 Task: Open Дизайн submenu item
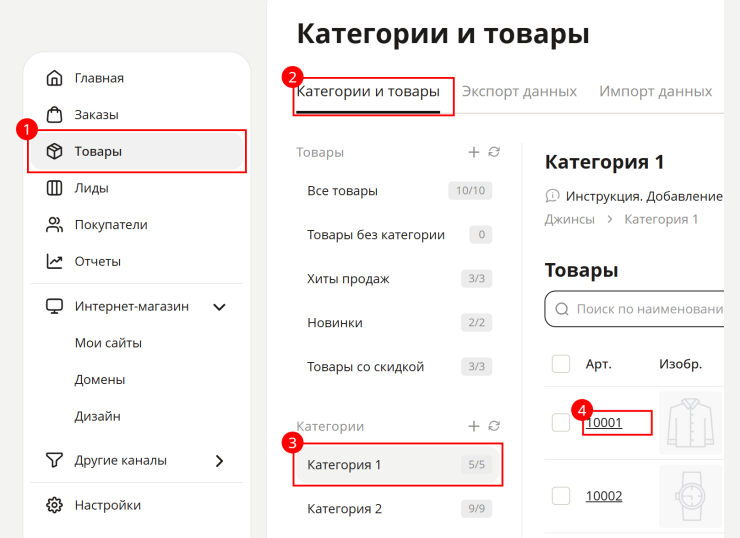98,416
